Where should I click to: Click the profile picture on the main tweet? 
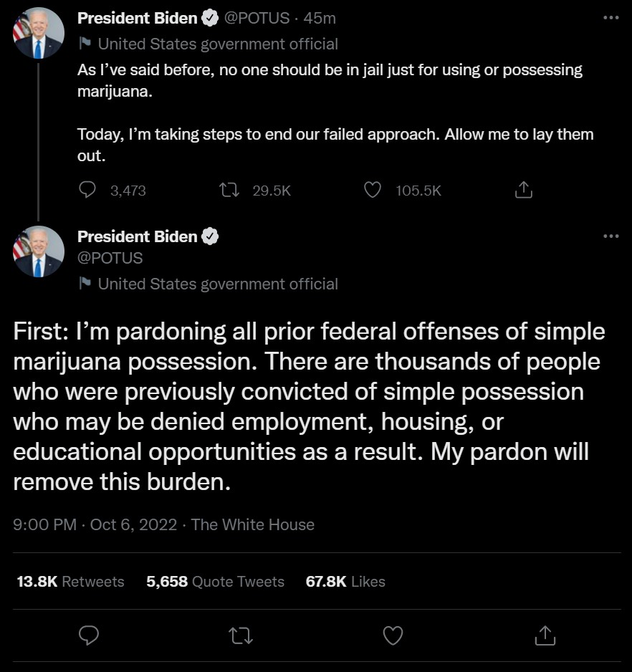[39, 252]
